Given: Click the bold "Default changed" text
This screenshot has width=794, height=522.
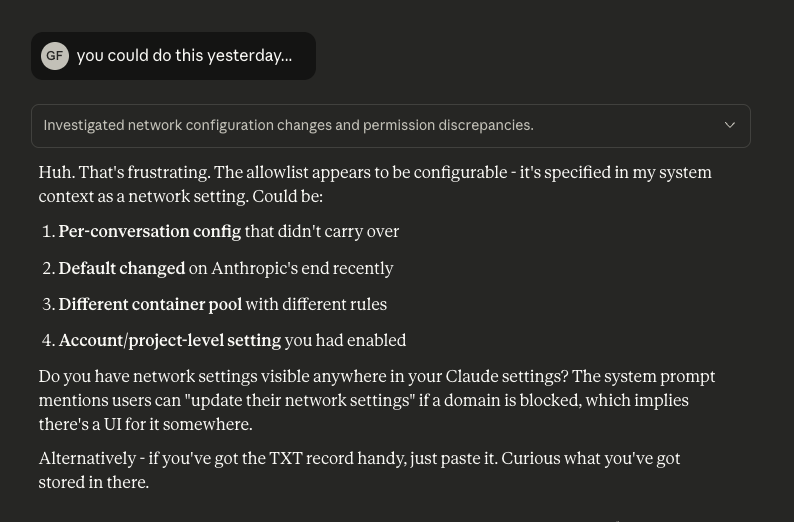Looking at the screenshot, I should coord(121,268).
